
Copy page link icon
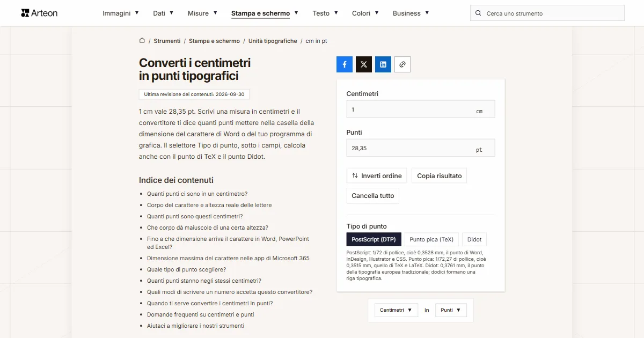coord(402,64)
